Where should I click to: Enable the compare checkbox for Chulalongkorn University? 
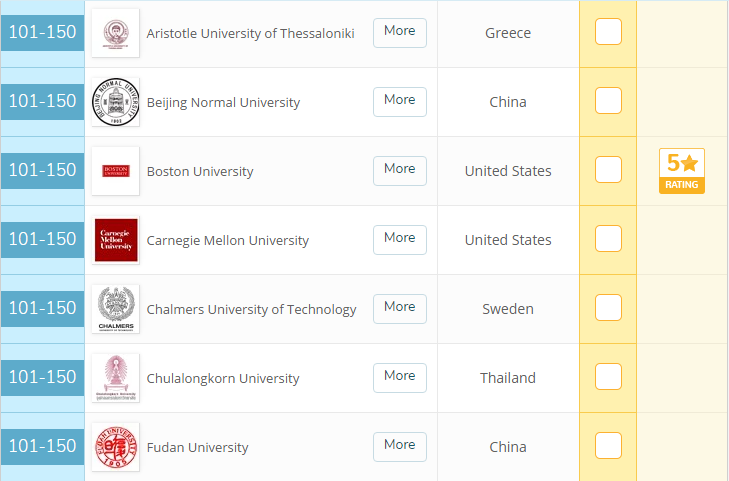coord(608,377)
